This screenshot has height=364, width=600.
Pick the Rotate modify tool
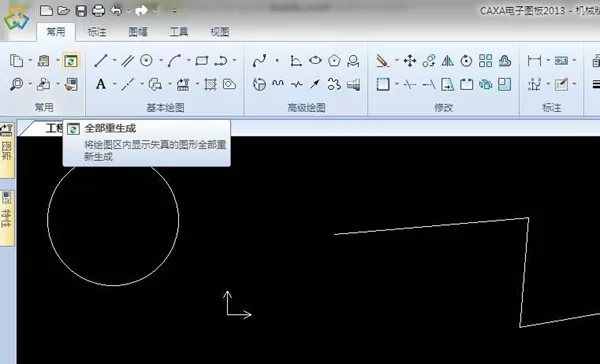click(x=466, y=60)
